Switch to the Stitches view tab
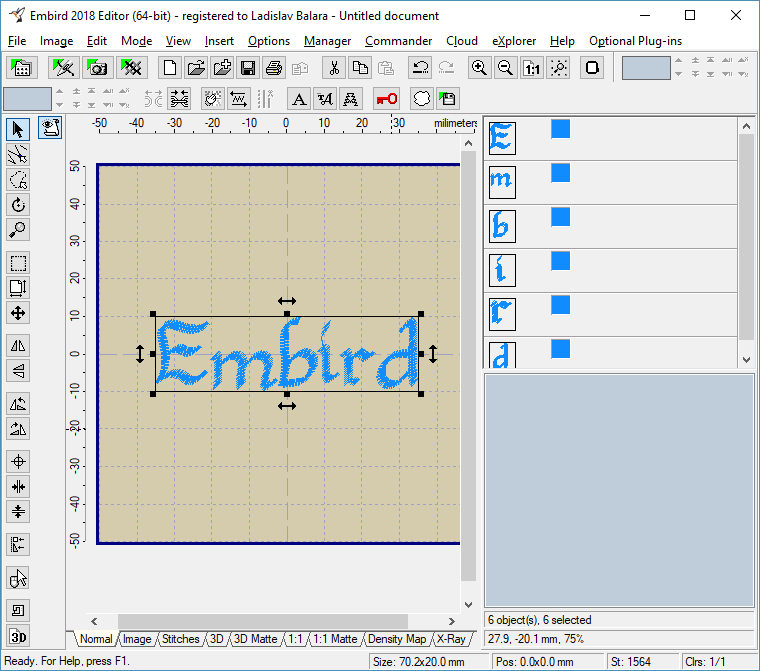760x671 pixels. point(180,639)
